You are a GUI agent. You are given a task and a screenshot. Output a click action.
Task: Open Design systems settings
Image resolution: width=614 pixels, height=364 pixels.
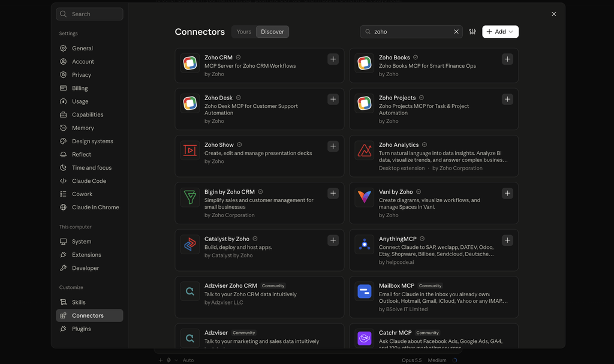pos(89,141)
